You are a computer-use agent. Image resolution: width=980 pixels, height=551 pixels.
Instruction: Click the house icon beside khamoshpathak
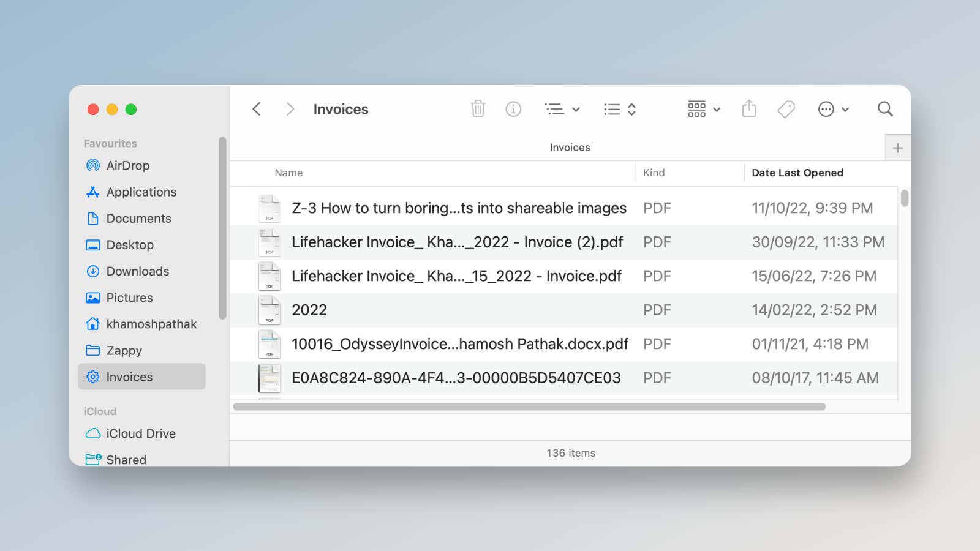[93, 323]
